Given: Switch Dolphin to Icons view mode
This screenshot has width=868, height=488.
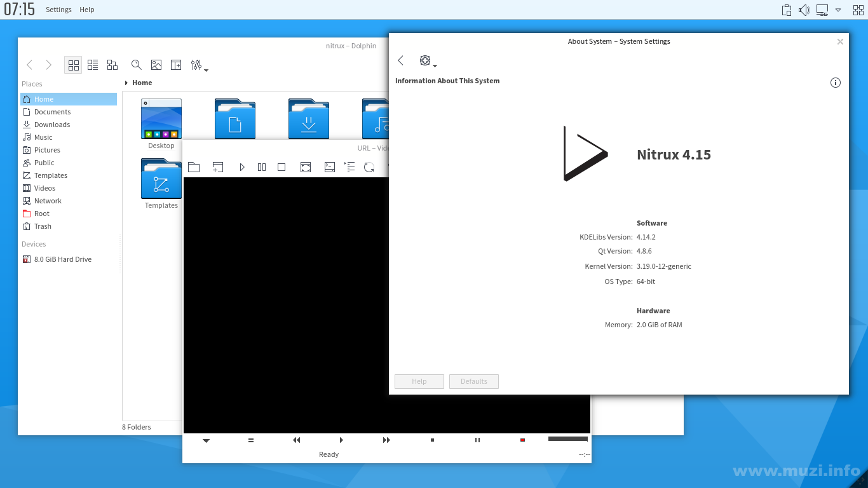Looking at the screenshot, I should pyautogui.click(x=73, y=65).
